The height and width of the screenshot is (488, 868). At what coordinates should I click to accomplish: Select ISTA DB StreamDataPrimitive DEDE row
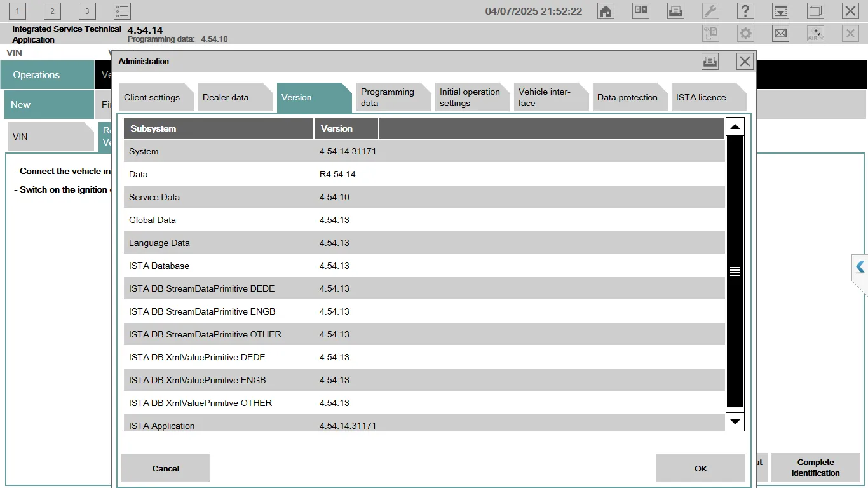tap(424, 288)
